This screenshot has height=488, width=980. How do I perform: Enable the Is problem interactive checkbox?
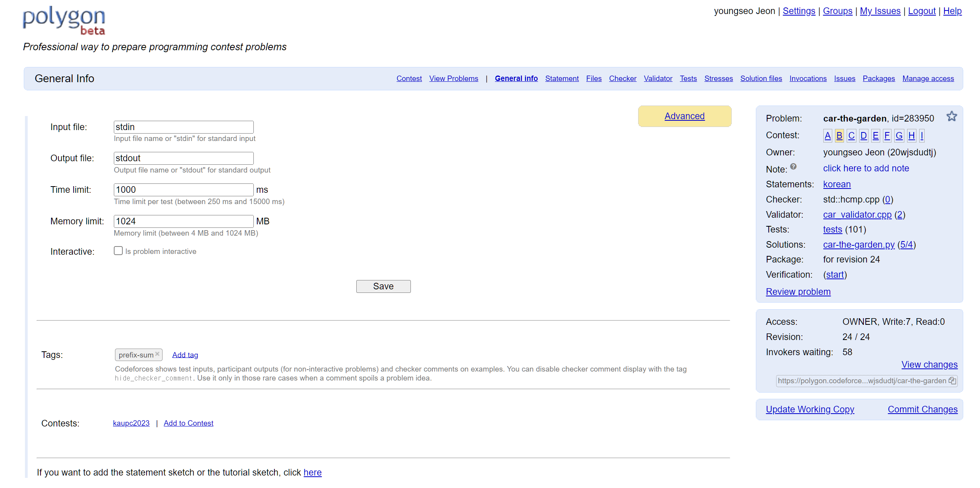click(118, 251)
